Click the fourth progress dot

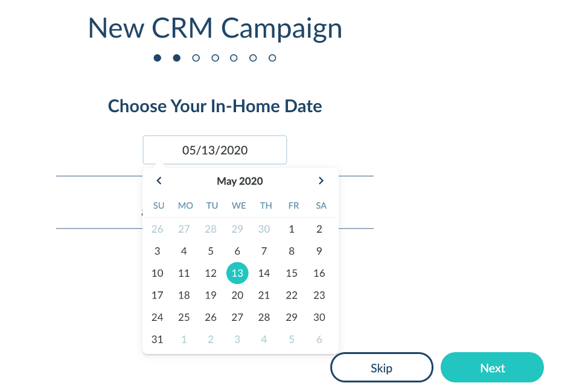pyautogui.click(x=215, y=58)
